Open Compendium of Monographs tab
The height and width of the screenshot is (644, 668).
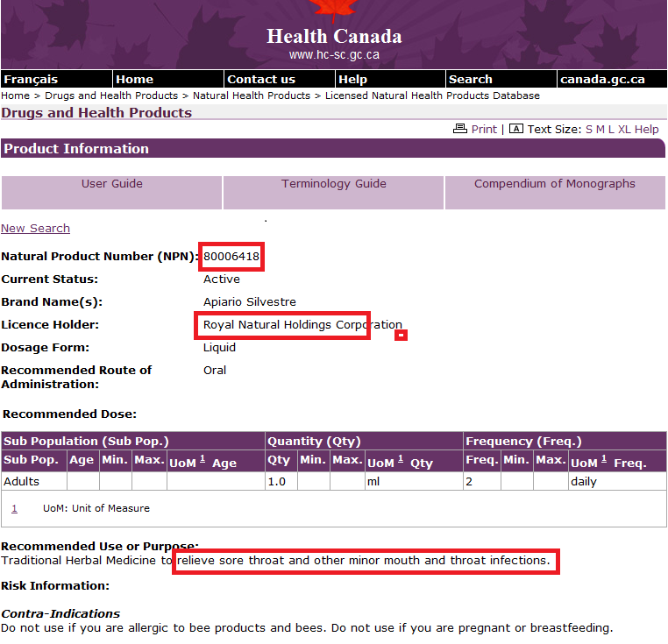coord(555,193)
